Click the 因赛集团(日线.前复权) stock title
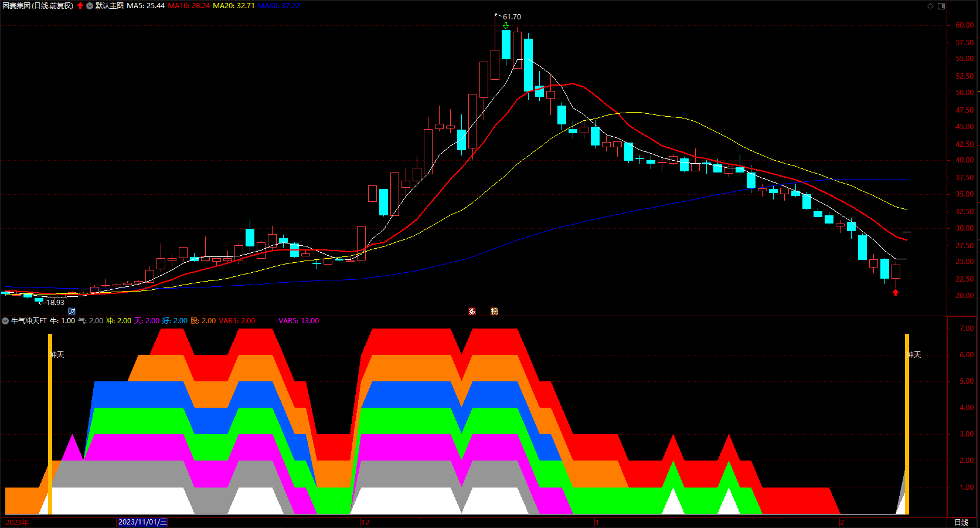 38,6
